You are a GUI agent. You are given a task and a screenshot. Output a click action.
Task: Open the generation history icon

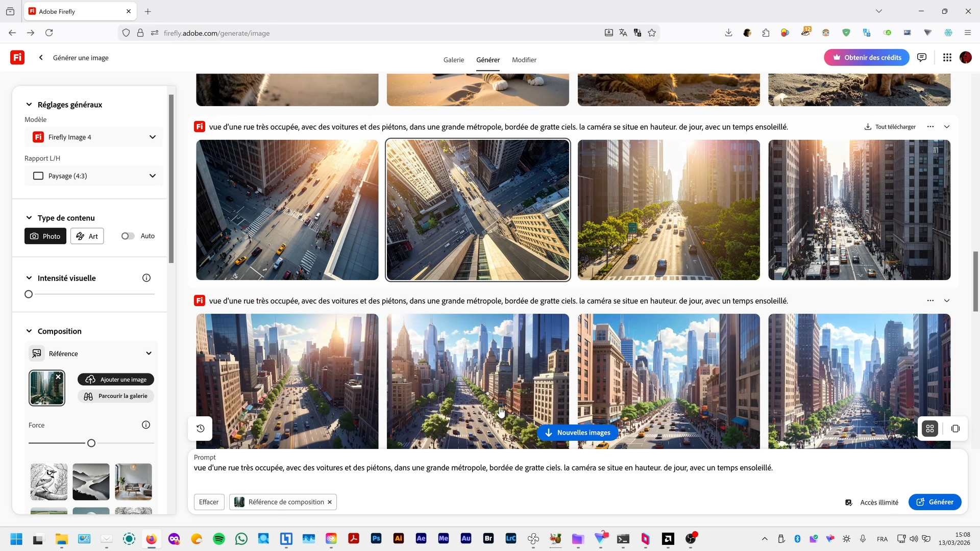[201, 429]
